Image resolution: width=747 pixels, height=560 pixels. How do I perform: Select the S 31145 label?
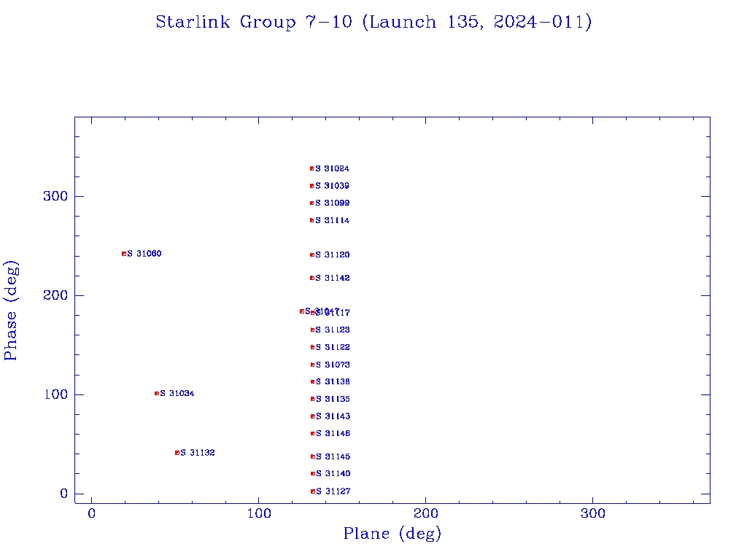[x=333, y=456]
